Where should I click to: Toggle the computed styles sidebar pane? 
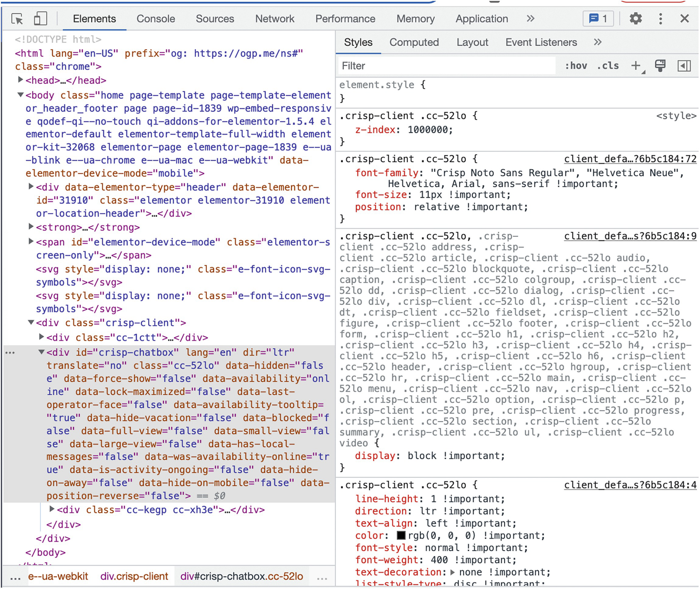coord(684,66)
